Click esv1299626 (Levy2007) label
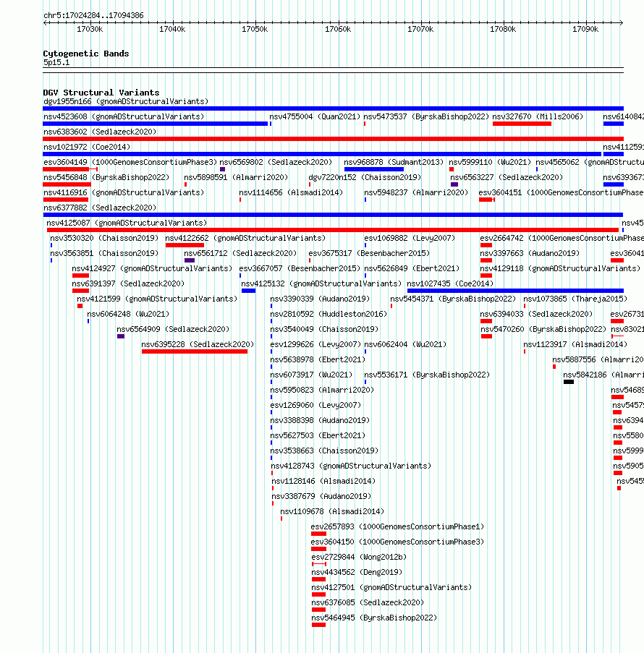Screen dimensions: 644x653 click(315, 345)
